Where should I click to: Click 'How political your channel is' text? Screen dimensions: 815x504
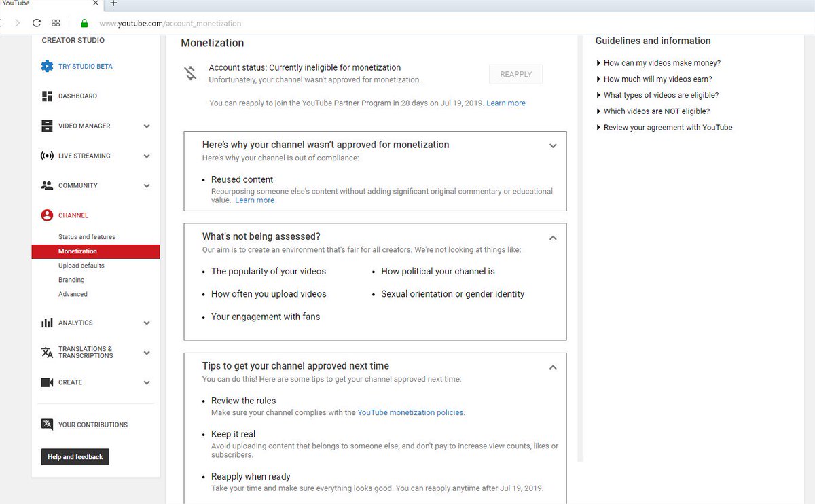click(438, 271)
